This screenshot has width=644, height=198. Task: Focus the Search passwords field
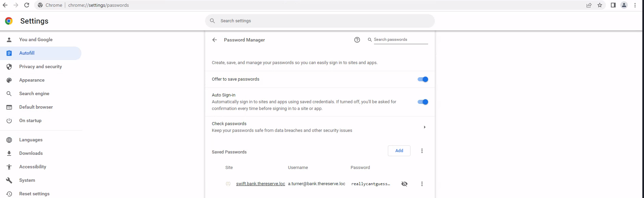click(x=400, y=39)
